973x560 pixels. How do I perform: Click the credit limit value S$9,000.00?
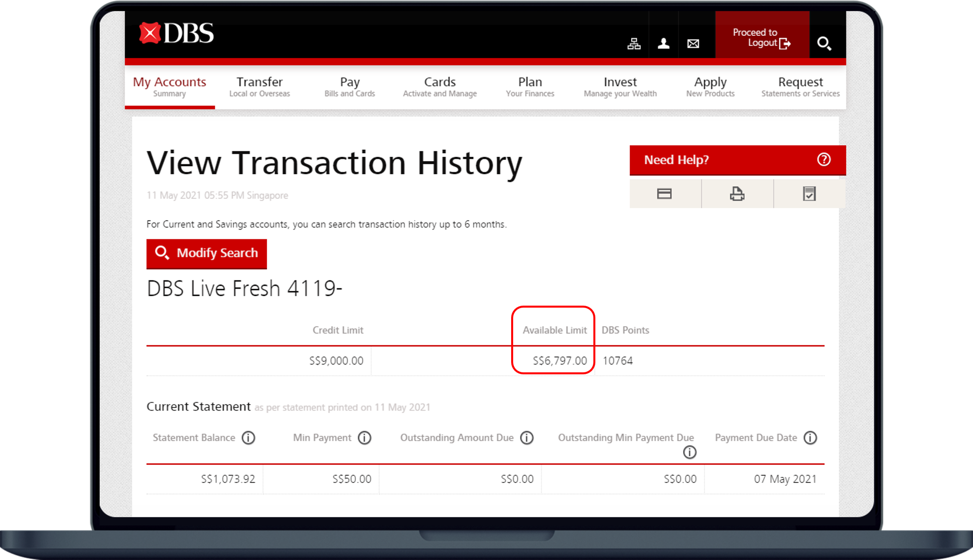click(336, 360)
